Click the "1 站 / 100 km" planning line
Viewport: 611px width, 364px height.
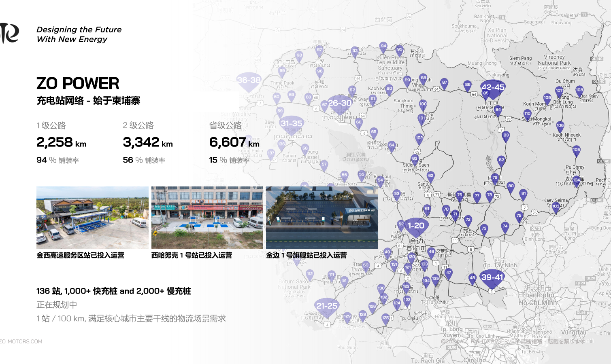tap(131, 319)
